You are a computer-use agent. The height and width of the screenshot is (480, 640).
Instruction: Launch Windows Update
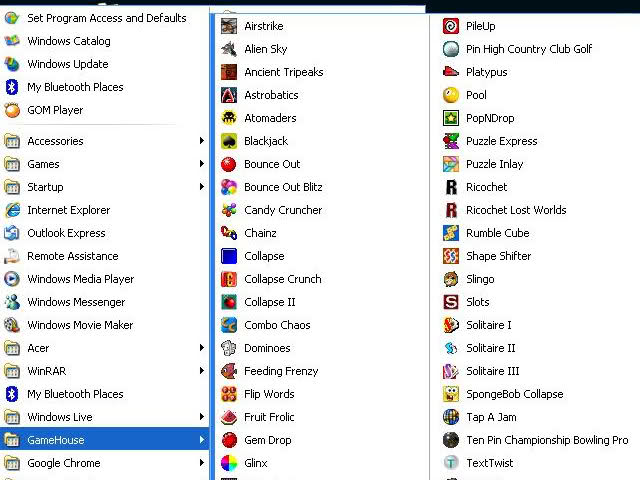pyautogui.click(x=68, y=64)
